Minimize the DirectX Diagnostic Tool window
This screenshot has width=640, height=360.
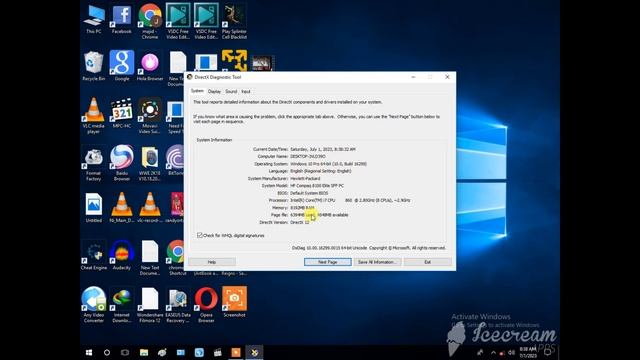coord(413,77)
